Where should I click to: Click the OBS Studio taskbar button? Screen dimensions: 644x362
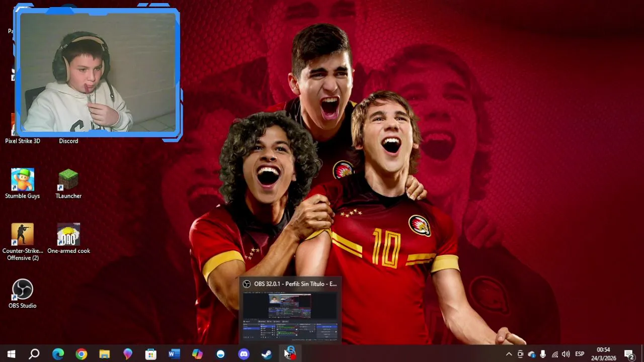290,354
